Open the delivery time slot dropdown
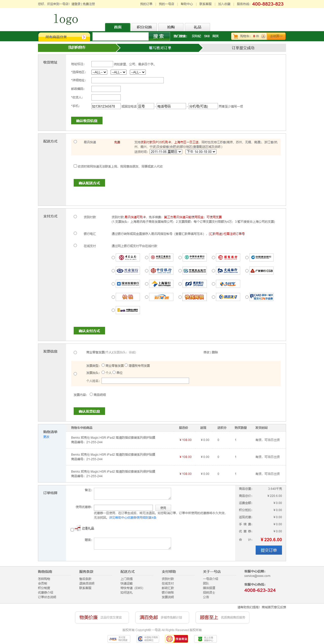Image resolution: width=324 pixels, height=644 pixels. pos(201,152)
